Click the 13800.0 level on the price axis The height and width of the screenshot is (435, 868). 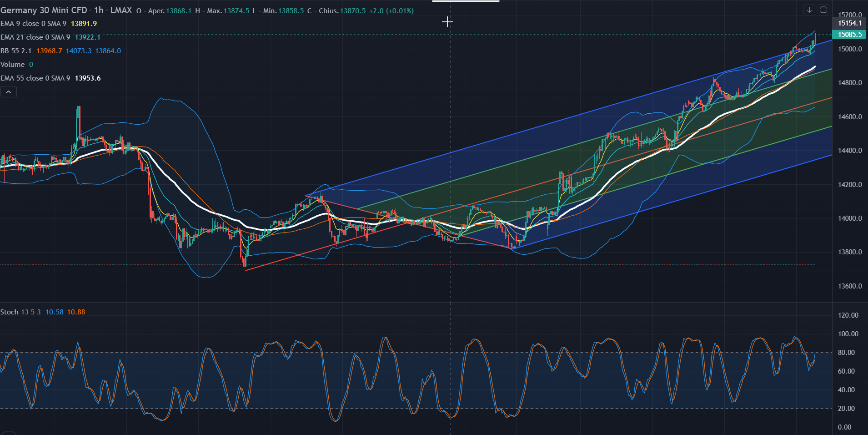pyautogui.click(x=850, y=252)
